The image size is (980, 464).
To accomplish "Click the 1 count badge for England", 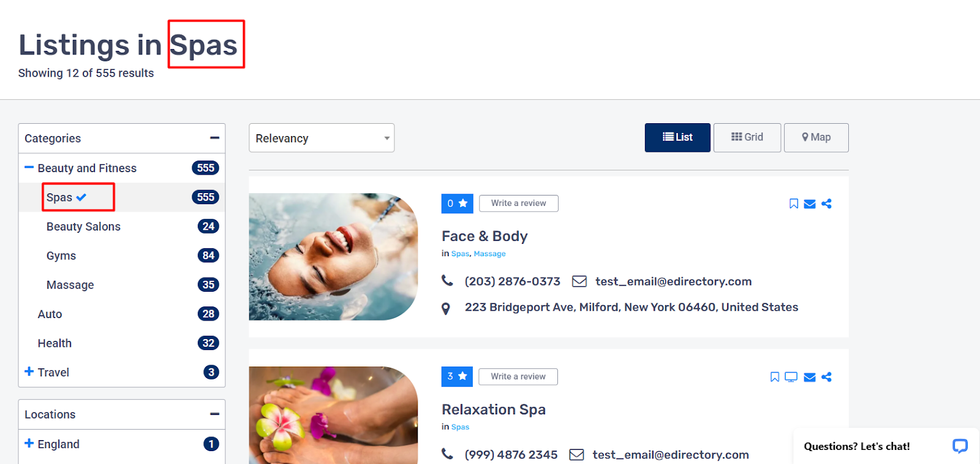I will click(211, 444).
